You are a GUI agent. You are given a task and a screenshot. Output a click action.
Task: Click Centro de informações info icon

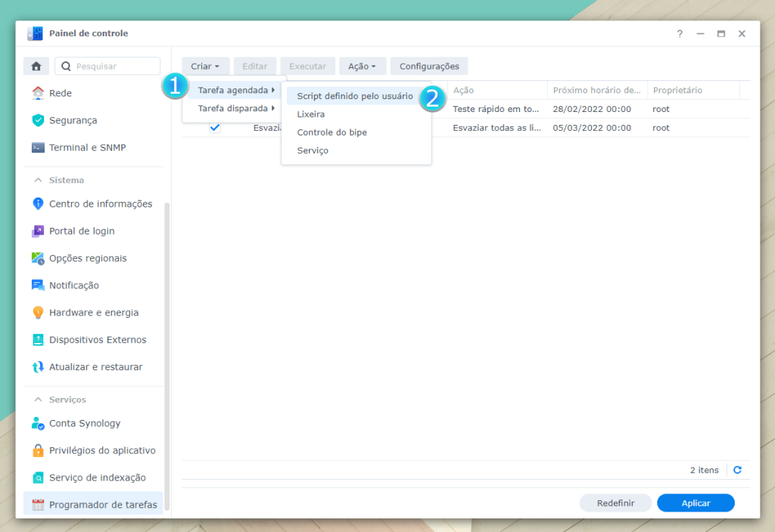[38, 204]
